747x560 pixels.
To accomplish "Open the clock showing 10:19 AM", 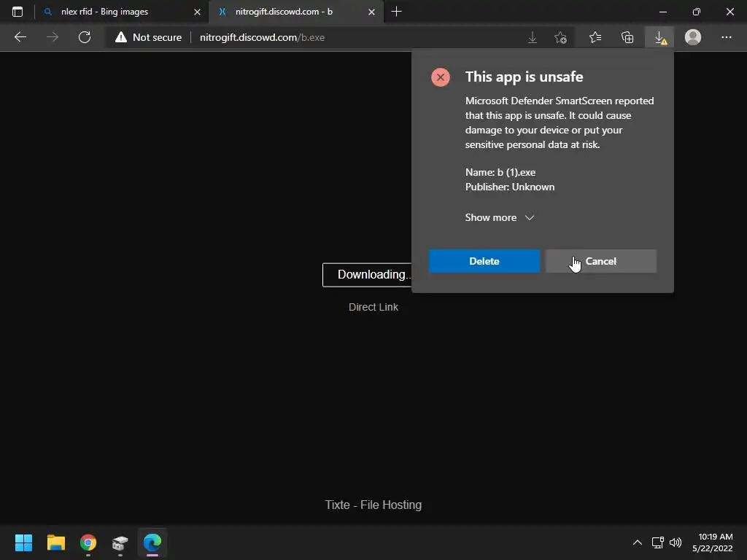I will click(x=713, y=542).
